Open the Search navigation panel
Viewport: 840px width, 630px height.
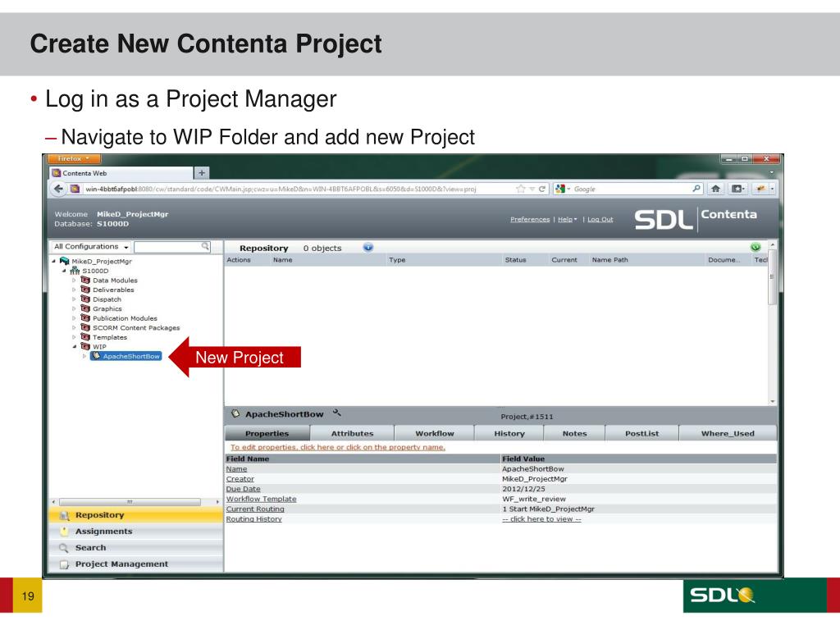135,547
